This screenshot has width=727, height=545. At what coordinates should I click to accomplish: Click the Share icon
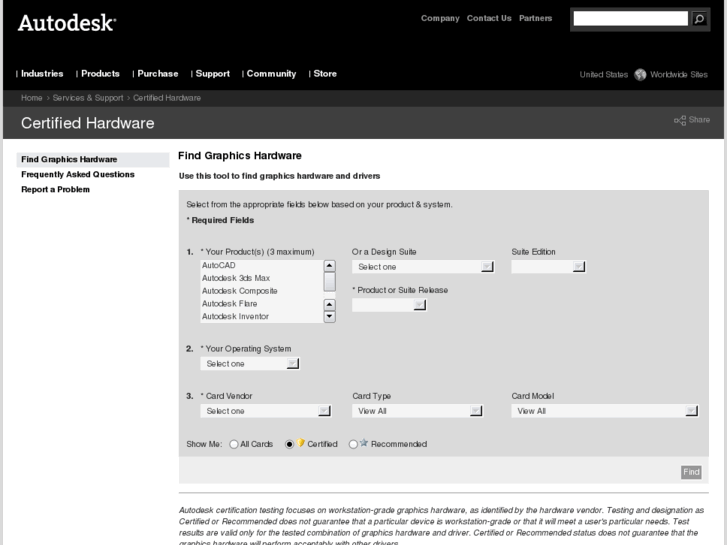[x=680, y=121]
